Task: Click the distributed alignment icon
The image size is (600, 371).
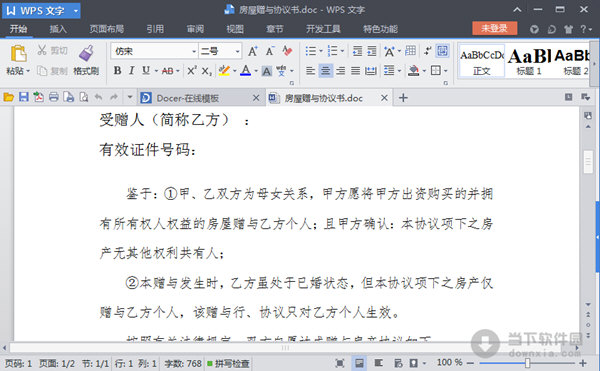Action: coord(370,71)
